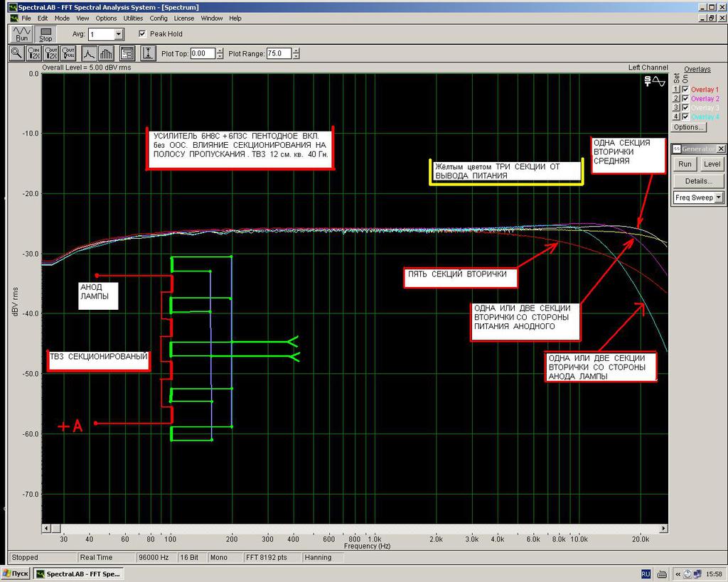Decrease Plot Top value with down arrow
This screenshot has width=728, height=582.
click(x=220, y=56)
